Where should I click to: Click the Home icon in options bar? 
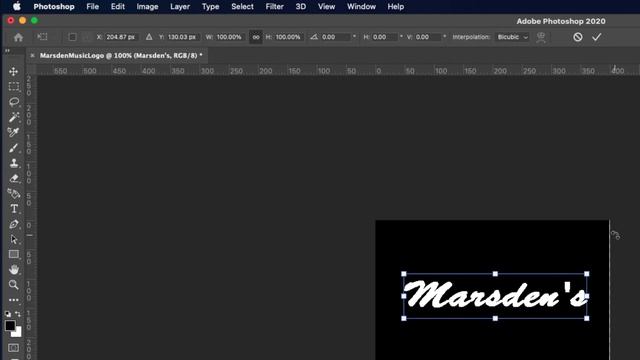[18, 38]
